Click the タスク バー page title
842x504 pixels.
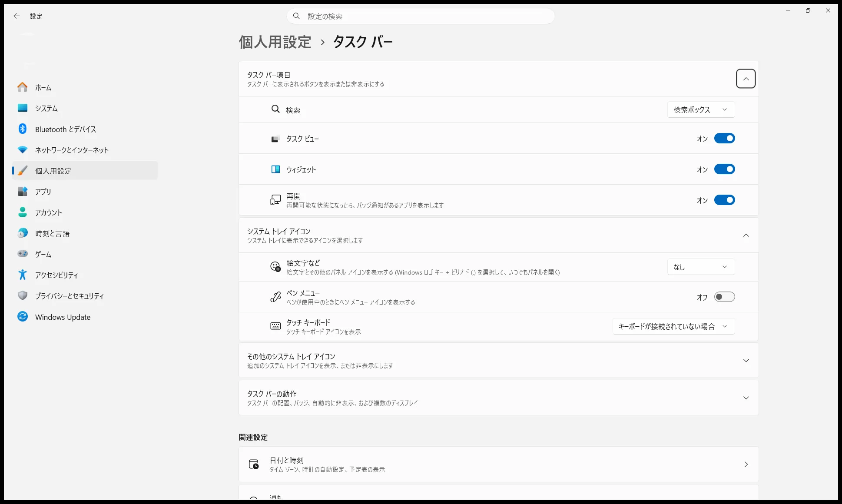363,42
